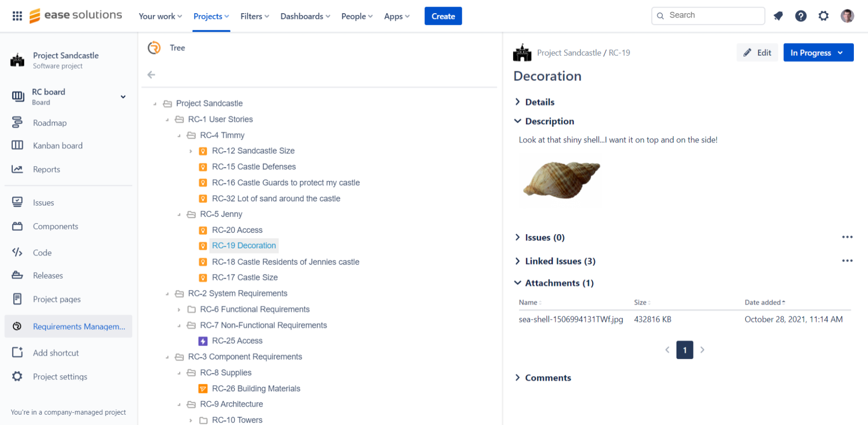Open the sea shell image in the description
The image size is (868, 425).
[560, 180]
